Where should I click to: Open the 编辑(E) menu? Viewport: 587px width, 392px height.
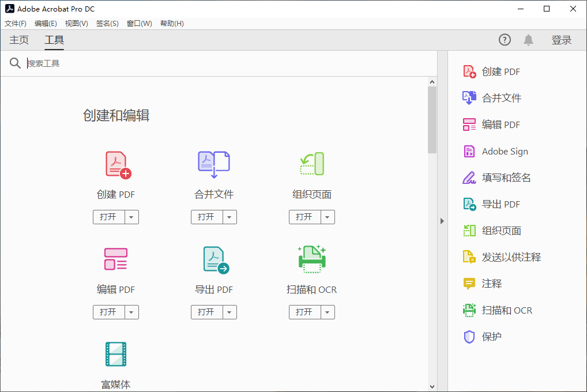click(46, 24)
